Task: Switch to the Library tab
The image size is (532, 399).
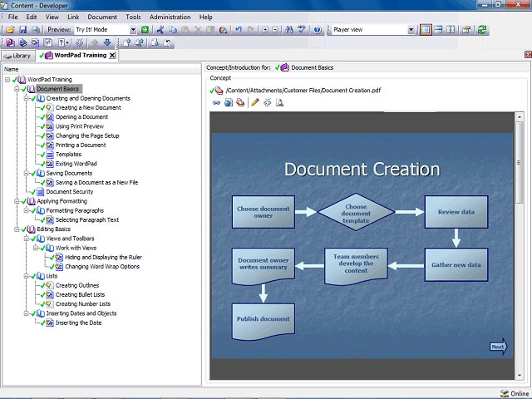Action: click(x=17, y=56)
